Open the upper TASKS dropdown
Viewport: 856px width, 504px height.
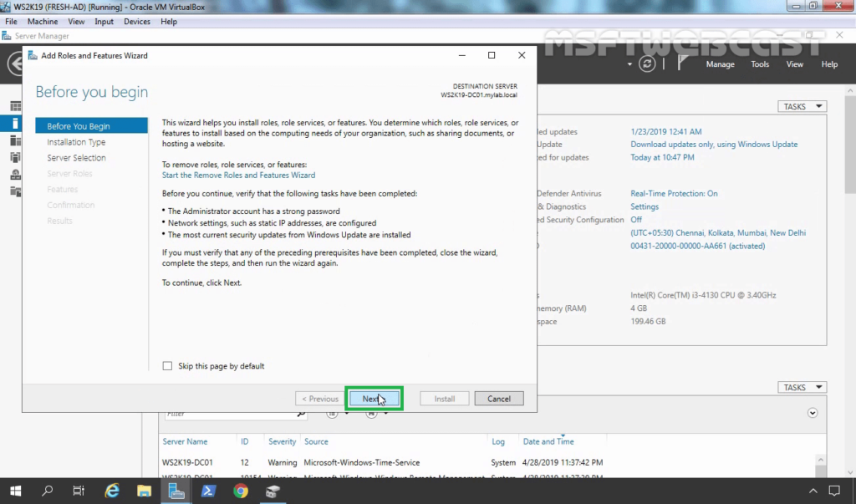coord(802,106)
